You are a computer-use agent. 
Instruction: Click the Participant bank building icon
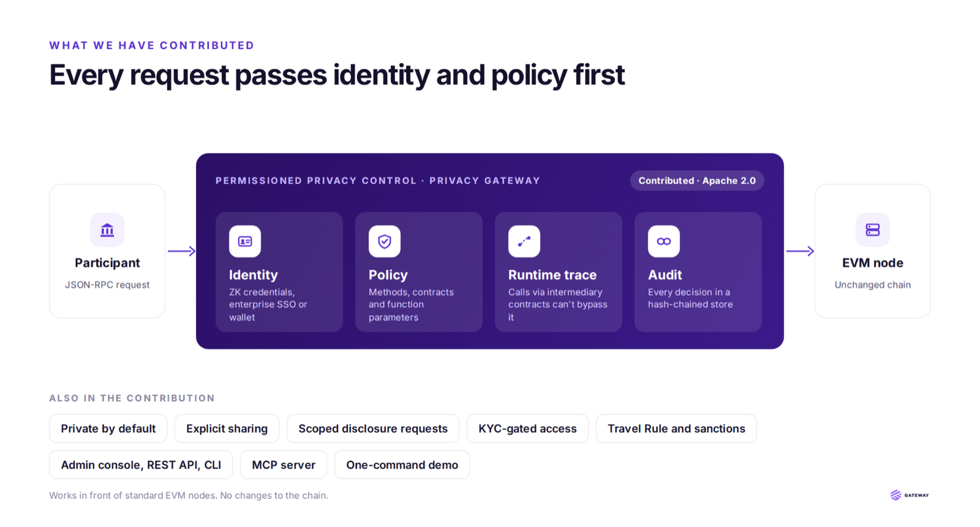point(107,230)
